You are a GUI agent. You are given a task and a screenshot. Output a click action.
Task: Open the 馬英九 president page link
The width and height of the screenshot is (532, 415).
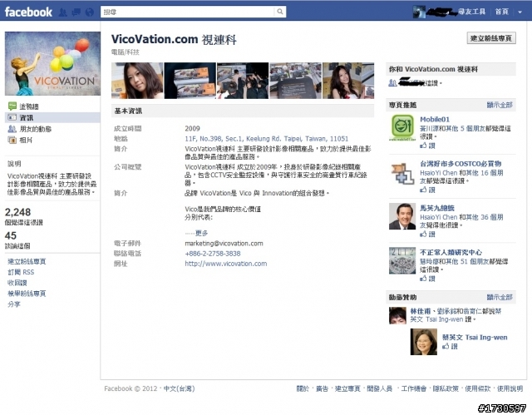(437, 208)
